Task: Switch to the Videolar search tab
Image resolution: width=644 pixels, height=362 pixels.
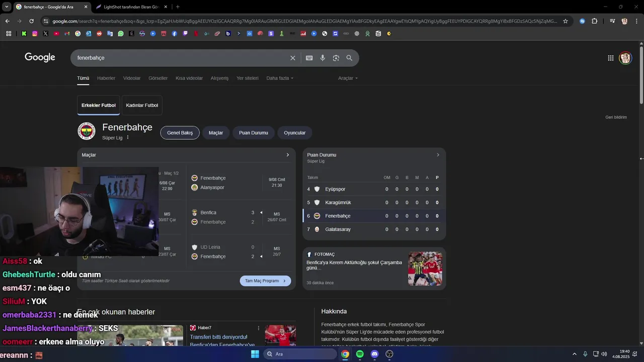Action: pyautogui.click(x=132, y=78)
